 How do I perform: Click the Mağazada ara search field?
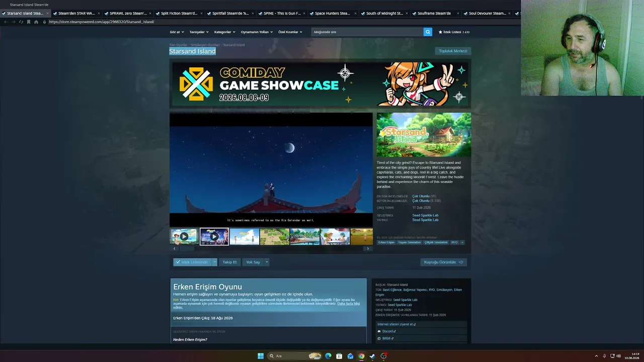tap(367, 32)
